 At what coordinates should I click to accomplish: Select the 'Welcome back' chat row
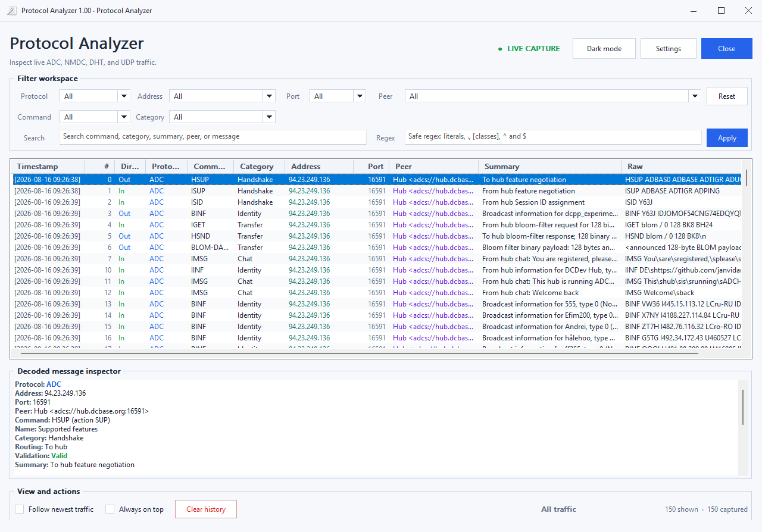(376, 293)
